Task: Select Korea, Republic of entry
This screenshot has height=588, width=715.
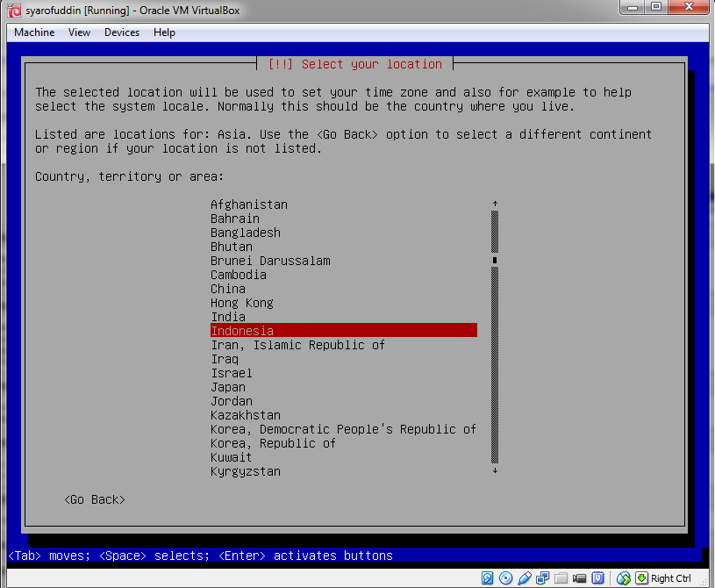Action: pos(273,443)
